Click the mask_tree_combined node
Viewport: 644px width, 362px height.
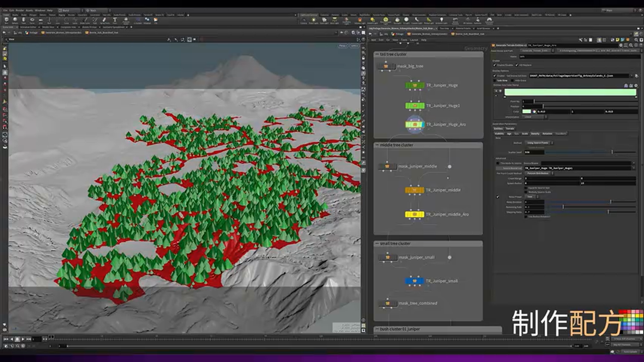pos(387,303)
